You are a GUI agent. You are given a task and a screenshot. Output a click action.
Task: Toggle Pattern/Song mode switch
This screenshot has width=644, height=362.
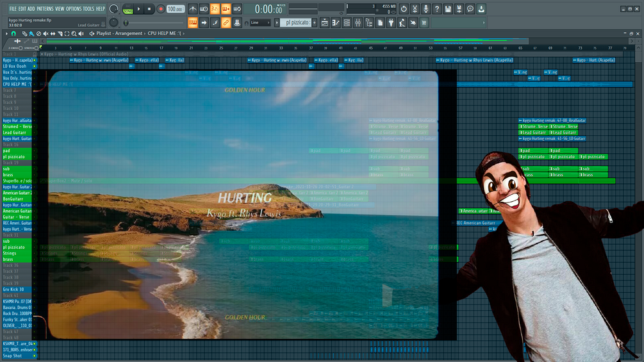pos(128,8)
